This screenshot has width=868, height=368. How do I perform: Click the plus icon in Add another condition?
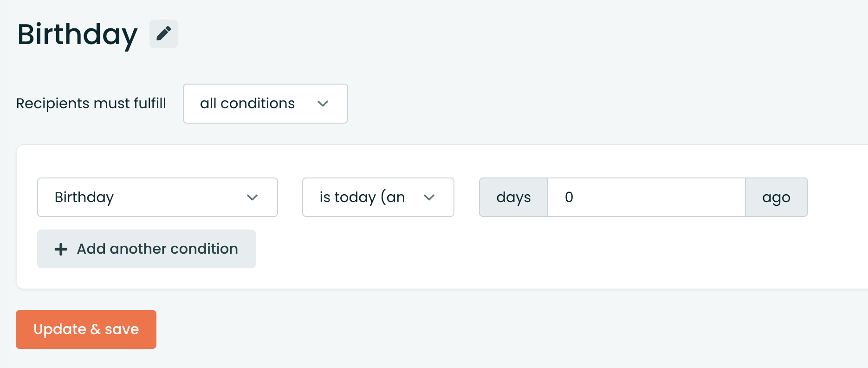tap(61, 250)
